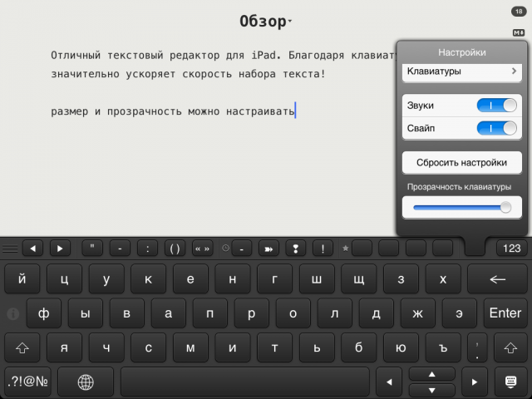Tap the star favorites icon in toolbar row

coord(346,248)
